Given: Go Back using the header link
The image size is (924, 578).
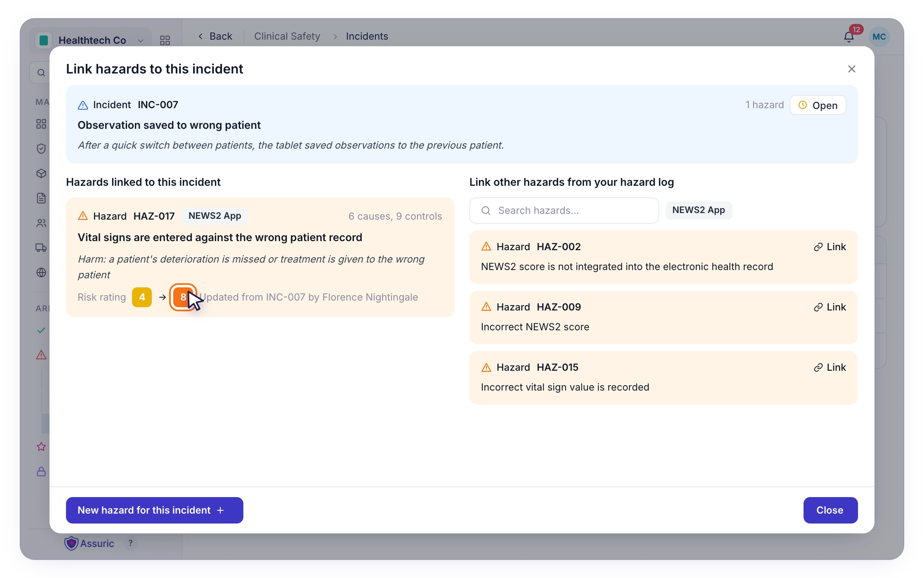Looking at the screenshot, I should pos(215,36).
